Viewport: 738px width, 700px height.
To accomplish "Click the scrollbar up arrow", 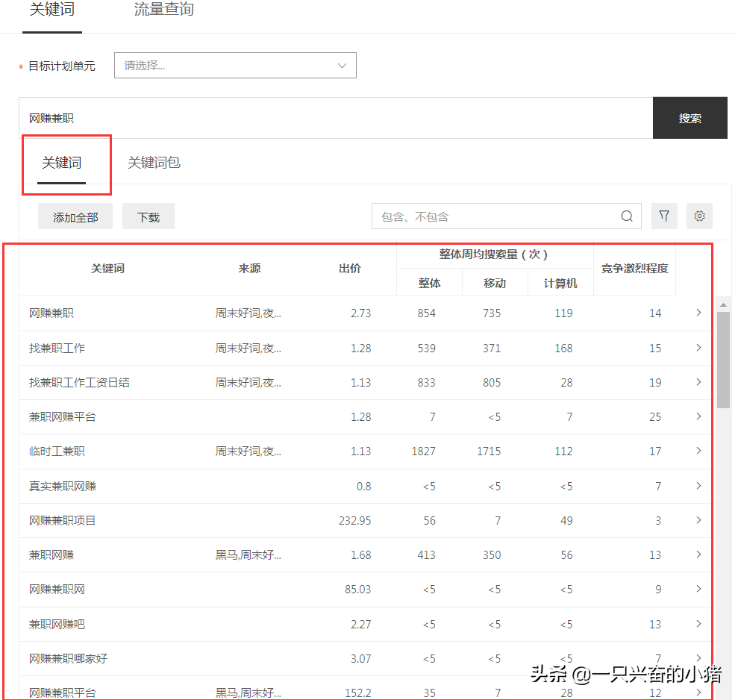I will (x=723, y=305).
